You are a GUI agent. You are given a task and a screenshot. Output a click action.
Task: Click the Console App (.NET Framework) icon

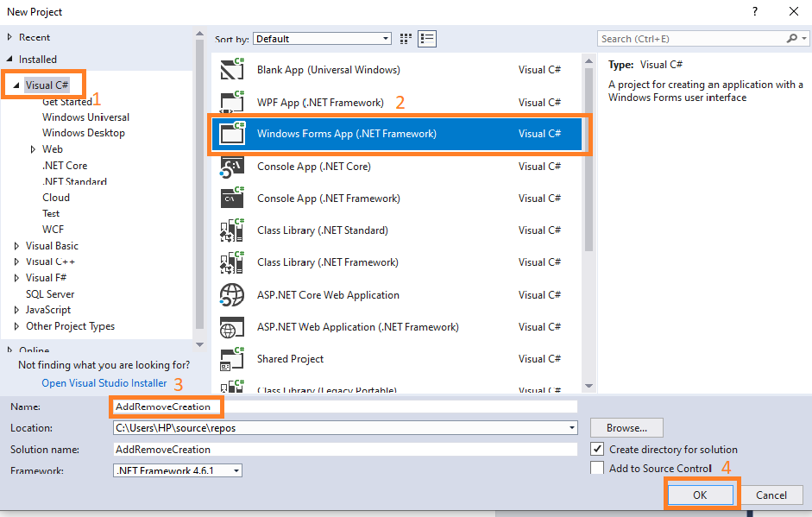[x=232, y=198]
